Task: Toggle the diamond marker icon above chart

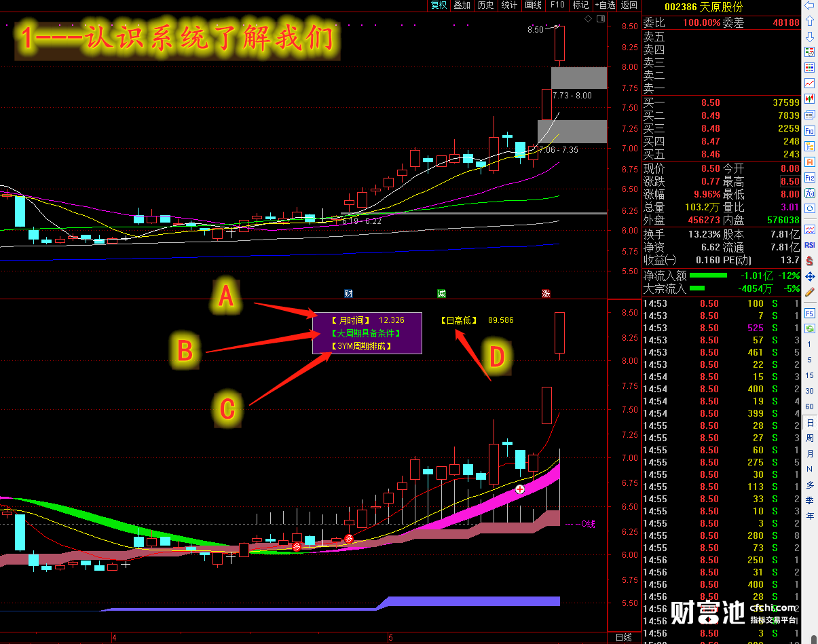Action: click(x=588, y=18)
